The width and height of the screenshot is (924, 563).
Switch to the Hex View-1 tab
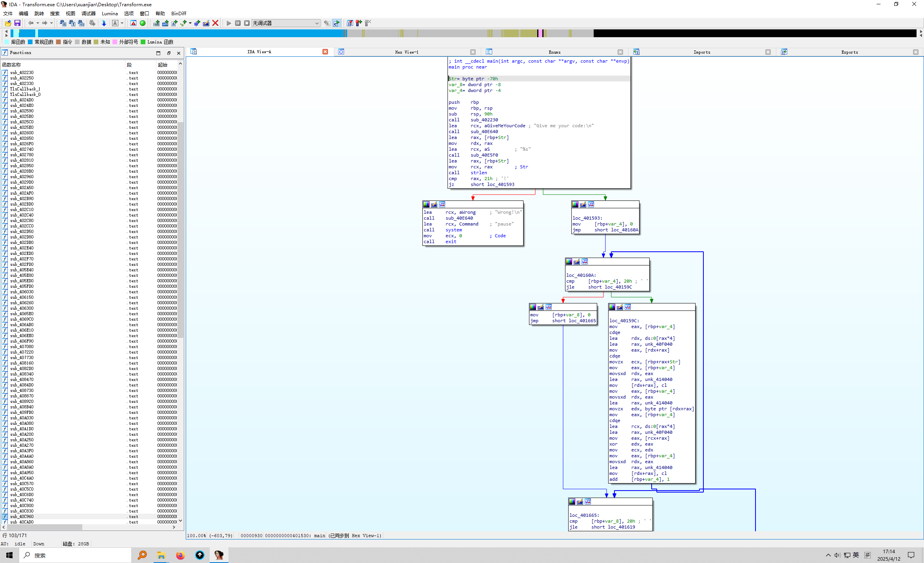tap(406, 52)
